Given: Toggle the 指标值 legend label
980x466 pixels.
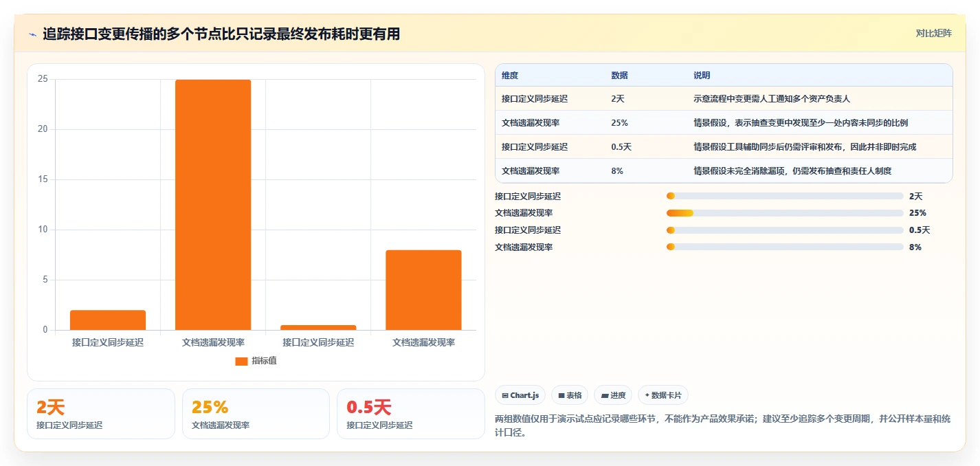Looking at the screenshot, I should tap(264, 361).
